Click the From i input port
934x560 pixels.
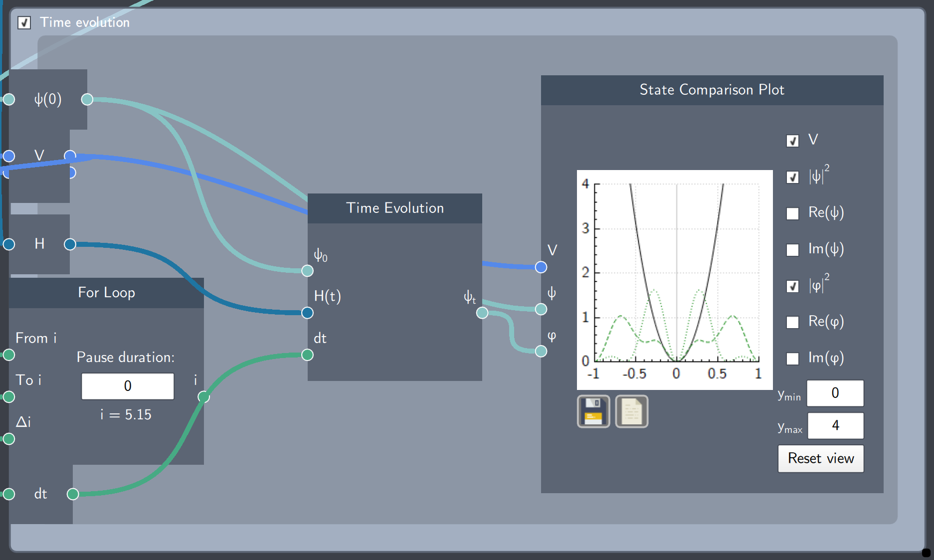(x=9, y=355)
